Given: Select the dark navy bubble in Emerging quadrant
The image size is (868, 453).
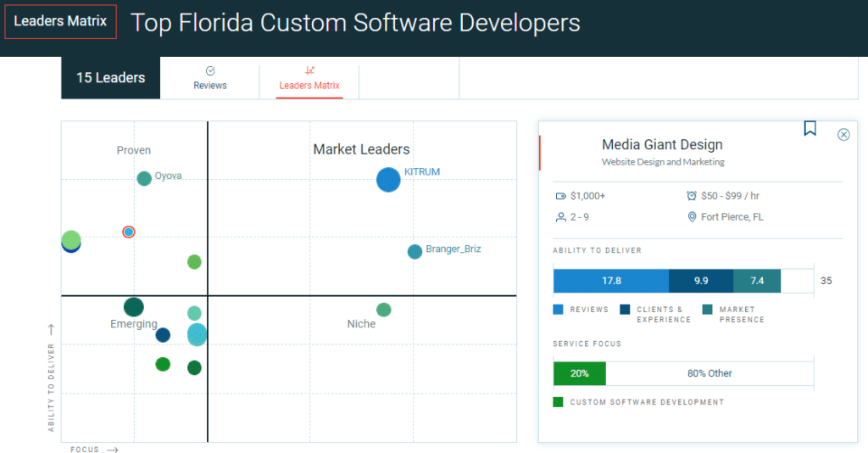Looking at the screenshot, I should point(163,335).
